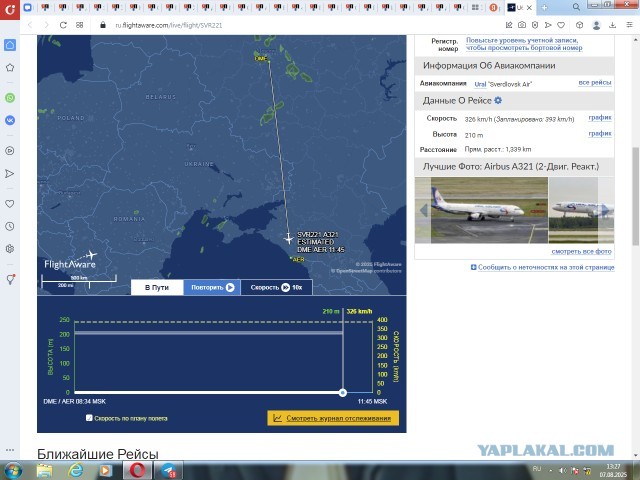The image size is (640, 480).
Task: Open the 'Ural' airline link
Action: coord(480,84)
